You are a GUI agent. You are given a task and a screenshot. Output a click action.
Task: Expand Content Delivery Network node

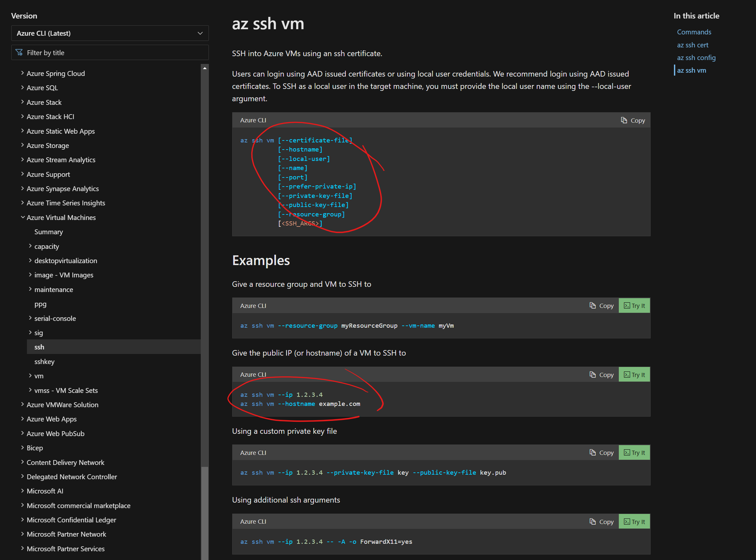[x=22, y=462]
